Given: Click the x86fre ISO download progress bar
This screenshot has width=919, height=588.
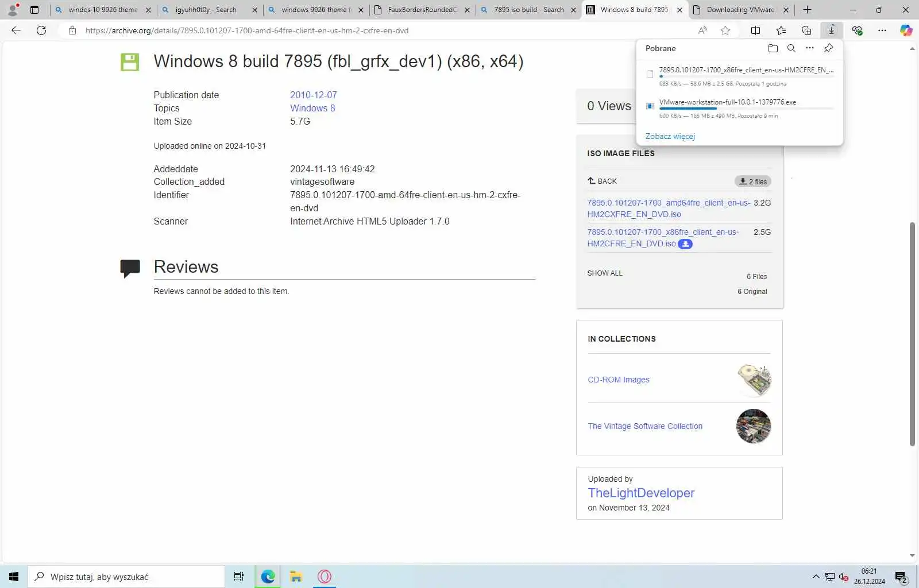Looking at the screenshot, I should 747,76.
